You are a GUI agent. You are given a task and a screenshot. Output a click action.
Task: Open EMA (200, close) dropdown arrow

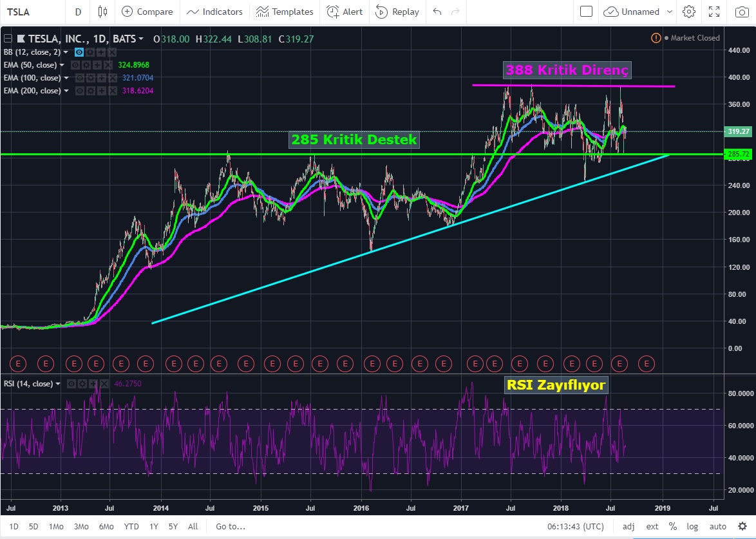click(66, 91)
